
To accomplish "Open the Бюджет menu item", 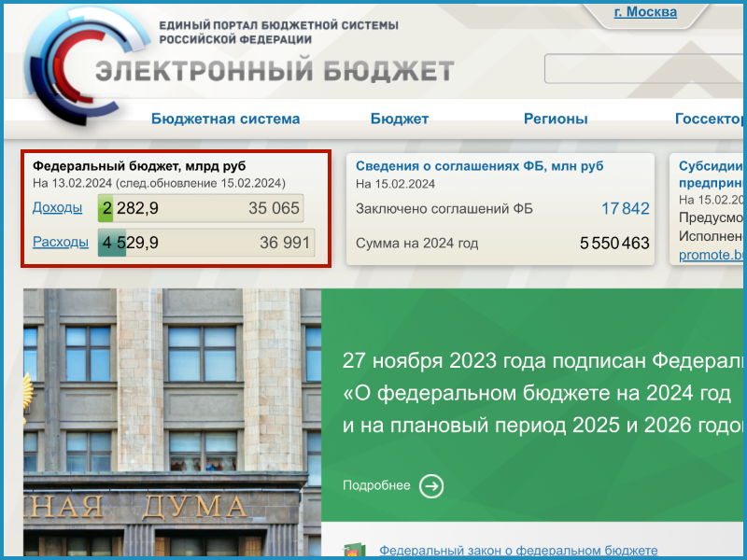I will point(400,119).
